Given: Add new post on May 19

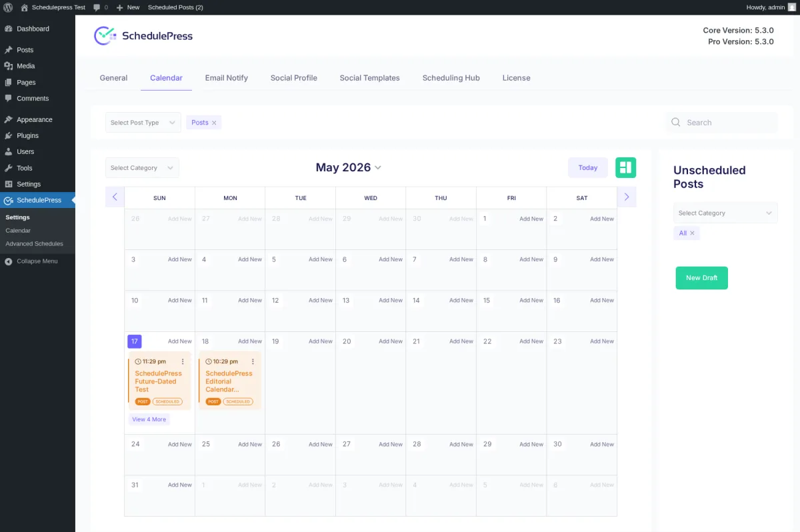Looking at the screenshot, I should [x=321, y=341].
